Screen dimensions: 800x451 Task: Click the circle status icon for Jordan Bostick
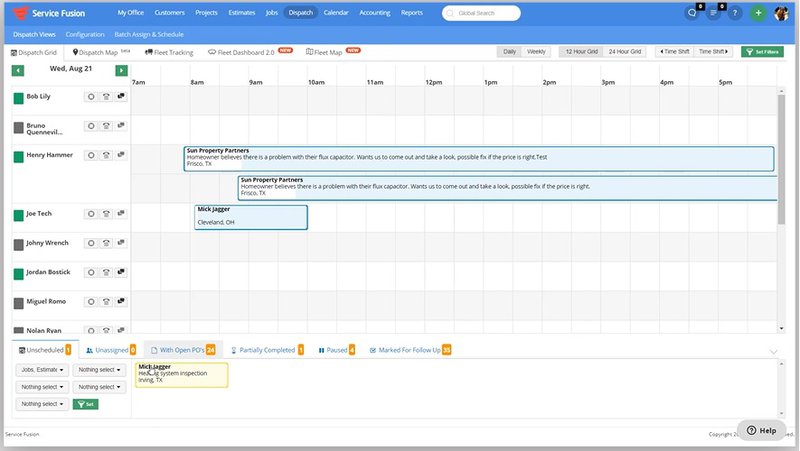pyautogui.click(x=91, y=272)
